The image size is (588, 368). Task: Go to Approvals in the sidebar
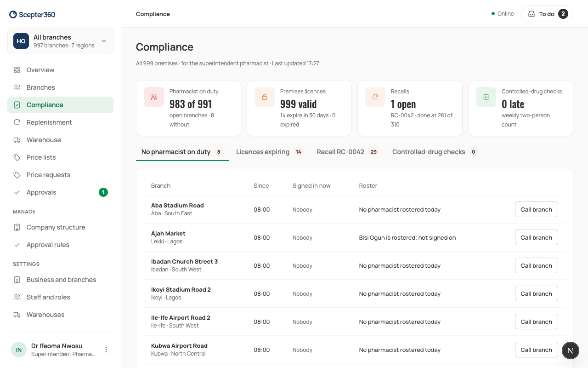(60, 192)
